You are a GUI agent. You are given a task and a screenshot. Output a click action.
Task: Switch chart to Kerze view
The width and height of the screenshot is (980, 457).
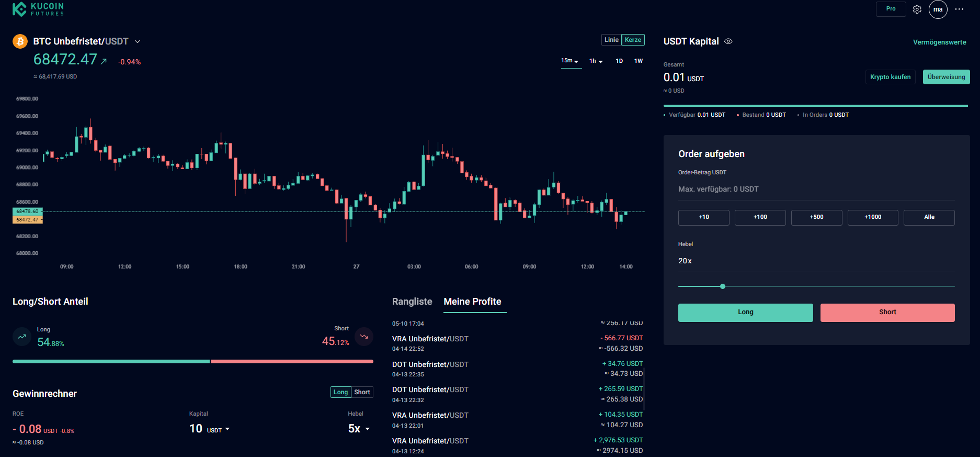633,40
